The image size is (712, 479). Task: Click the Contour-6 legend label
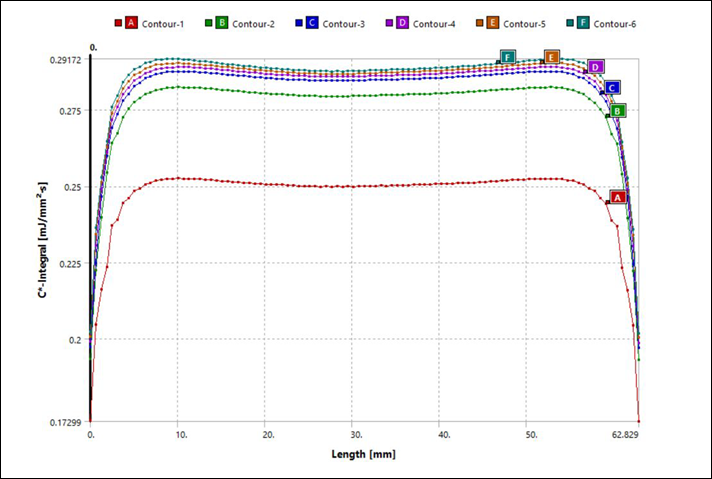614,24
